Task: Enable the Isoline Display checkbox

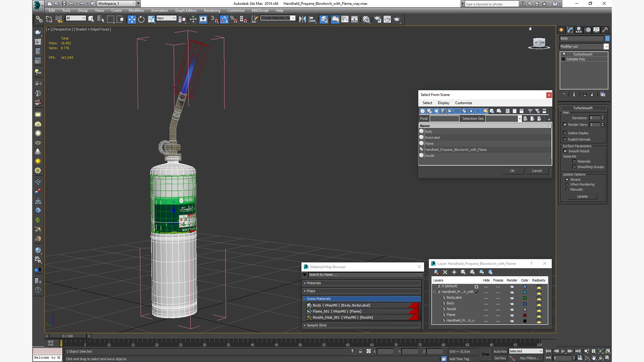Action: [x=565, y=133]
